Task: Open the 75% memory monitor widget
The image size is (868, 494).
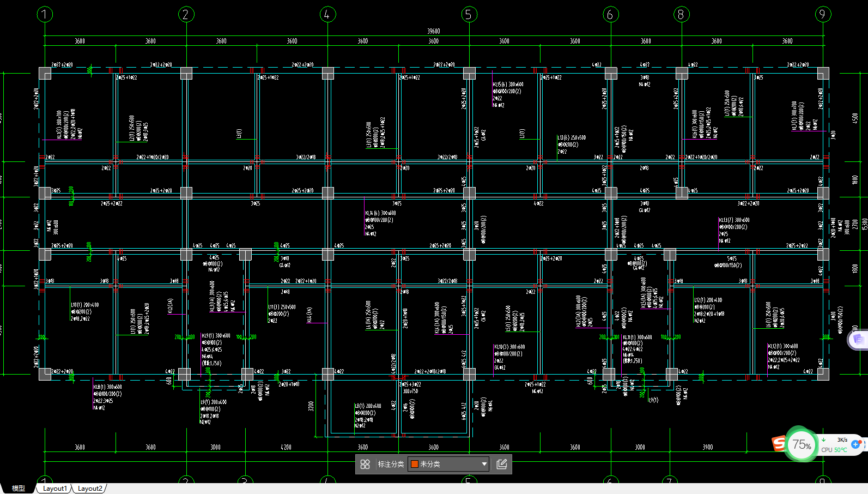Action: 802,445
